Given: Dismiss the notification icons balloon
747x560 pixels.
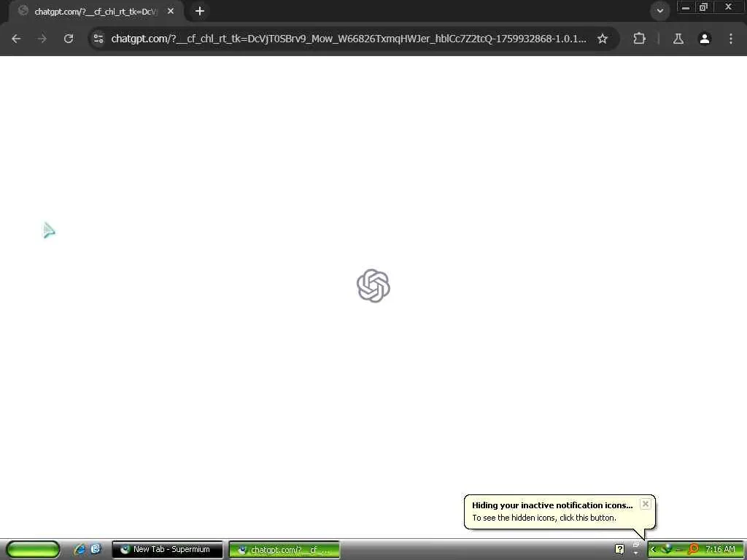Looking at the screenshot, I should [645, 504].
